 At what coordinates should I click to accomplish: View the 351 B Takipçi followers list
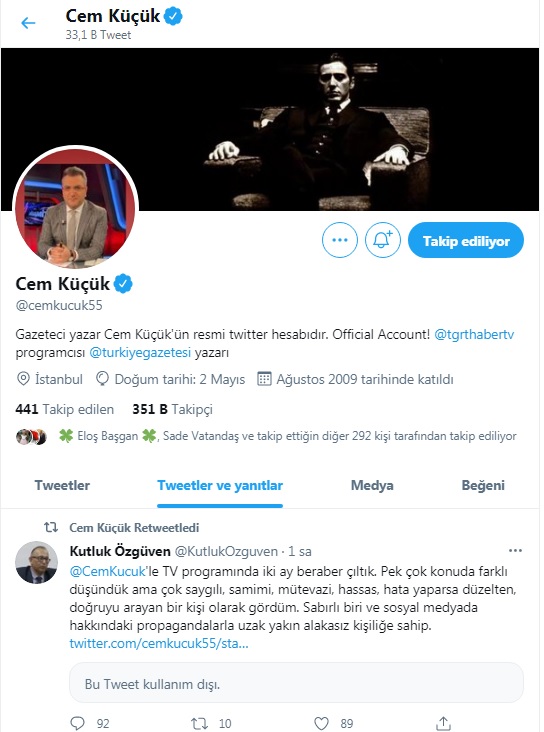[x=172, y=409]
